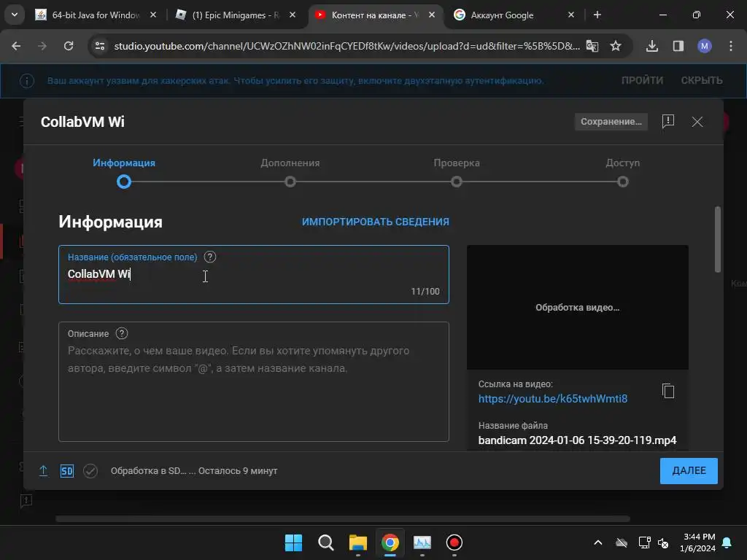Screen dimensions: 747x560
Task: Switch to the Аккаунт Google tab
Action: 514,15
